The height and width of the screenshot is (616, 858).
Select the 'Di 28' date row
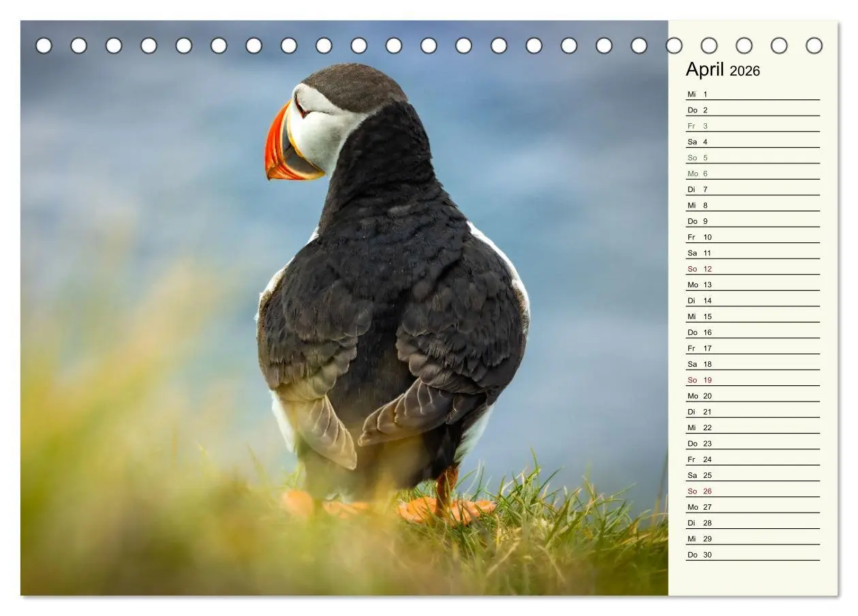[752, 523]
